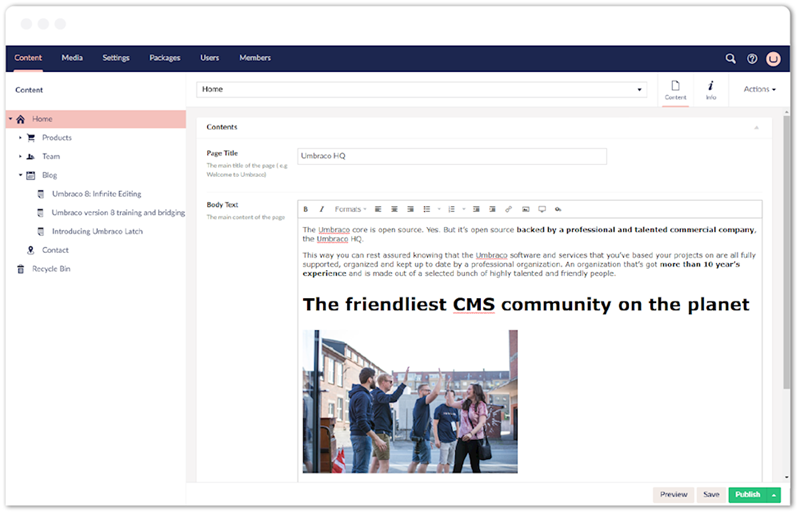800x519 pixels.
Task: Click the Save button
Action: [711, 495]
